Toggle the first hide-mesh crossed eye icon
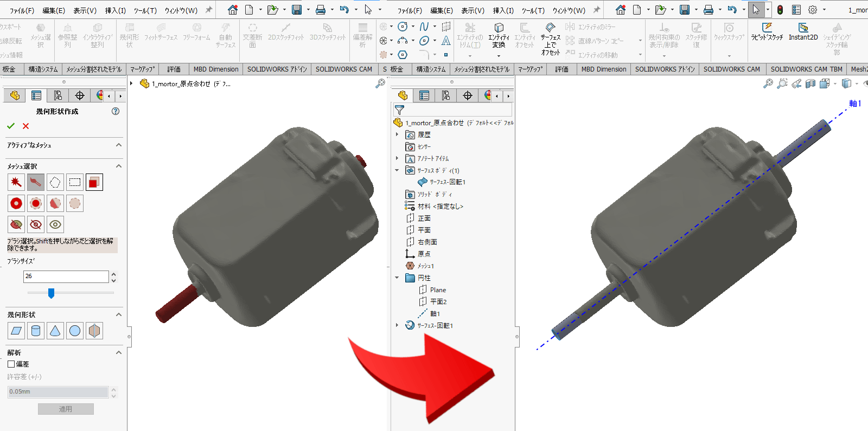Viewport: 868px width, 431px height. (x=16, y=224)
